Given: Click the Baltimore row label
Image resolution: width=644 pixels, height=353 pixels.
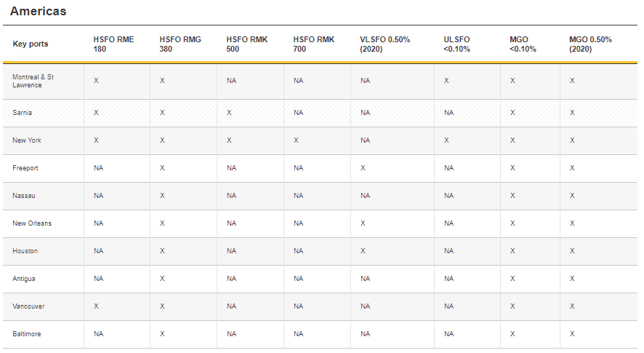Looking at the screenshot, I should pyautogui.click(x=26, y=333).
